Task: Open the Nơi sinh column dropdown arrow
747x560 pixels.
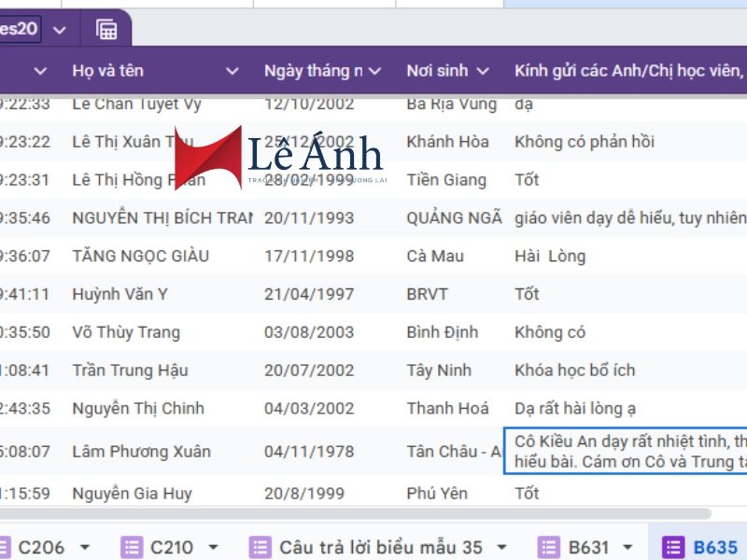Action: coord(483,71)
